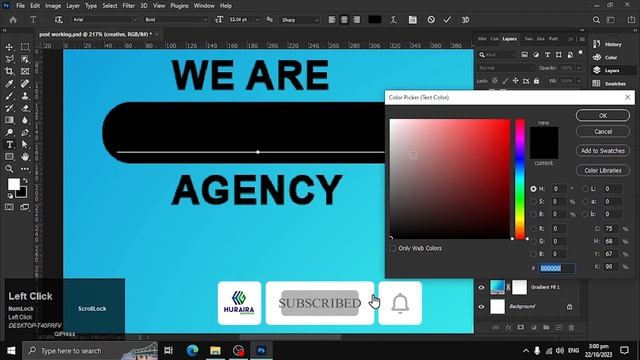Select the Move tool

pos(9,47)
